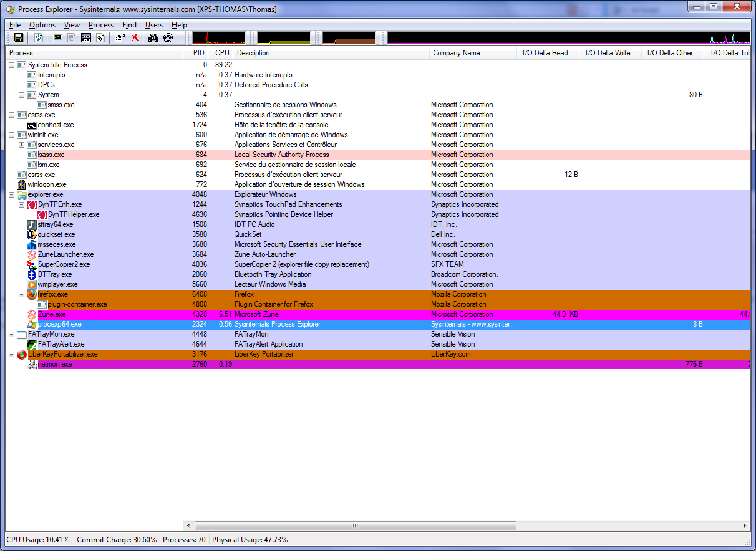Screen dimensions: 756x551
Task: Click the Save toolbar icon
Action: (19, 38)
